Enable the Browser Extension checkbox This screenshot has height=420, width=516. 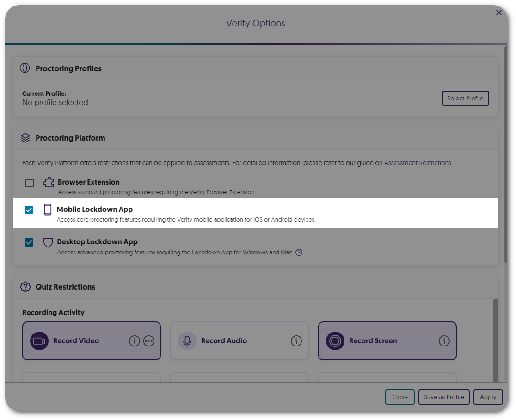30,183
